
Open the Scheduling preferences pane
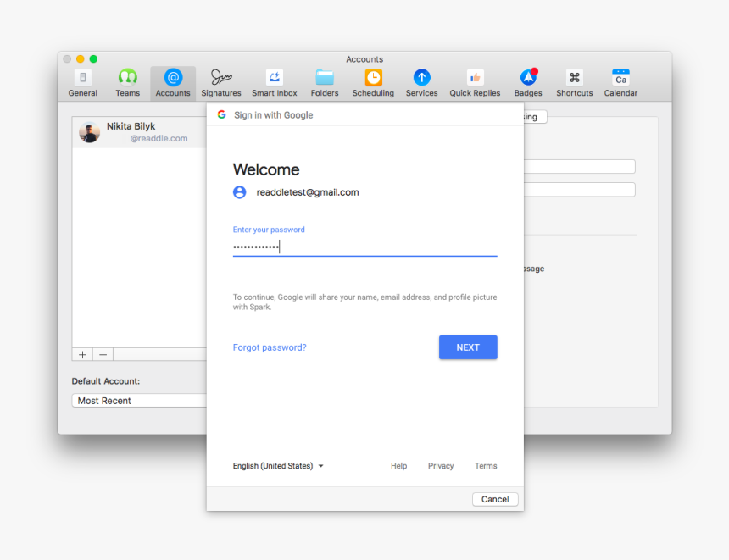(373, 83)
